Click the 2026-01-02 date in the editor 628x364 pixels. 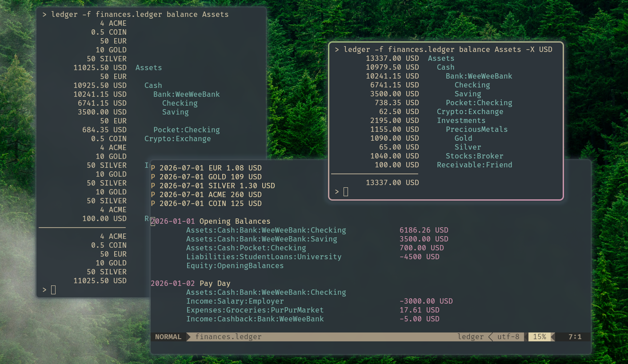tap(173, 283)
